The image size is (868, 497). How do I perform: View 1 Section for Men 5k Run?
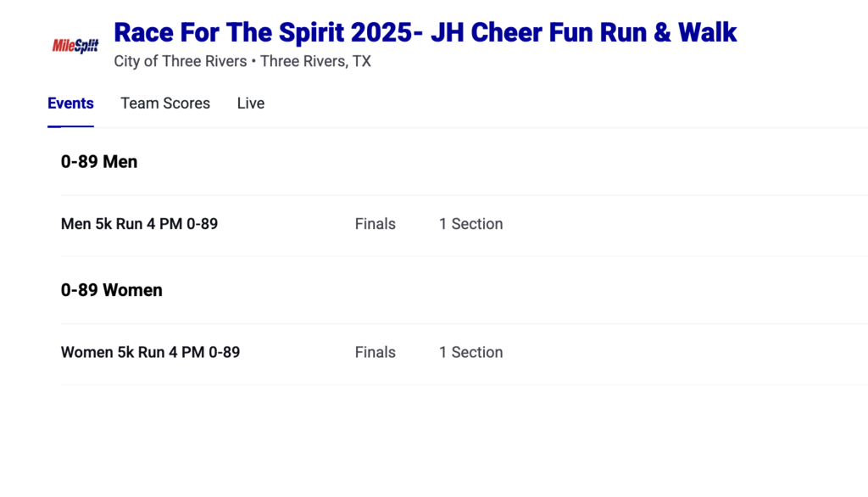(x=470, y=224)
